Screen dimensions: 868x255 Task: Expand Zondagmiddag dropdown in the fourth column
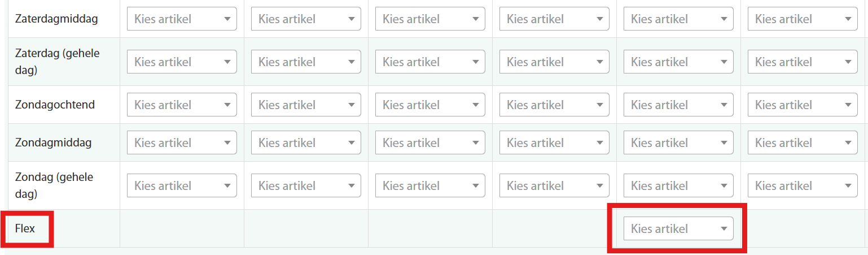click(x=554, y=142)
